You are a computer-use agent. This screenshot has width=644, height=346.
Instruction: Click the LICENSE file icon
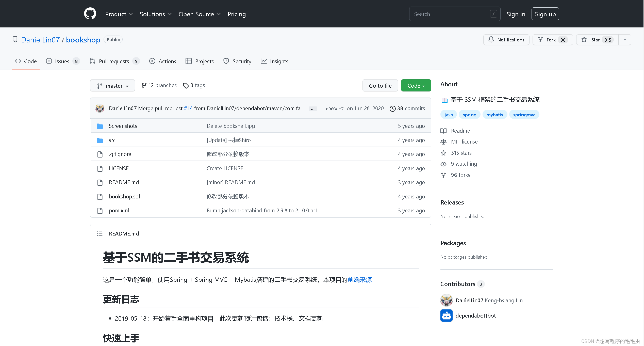[x=100, y=168]
